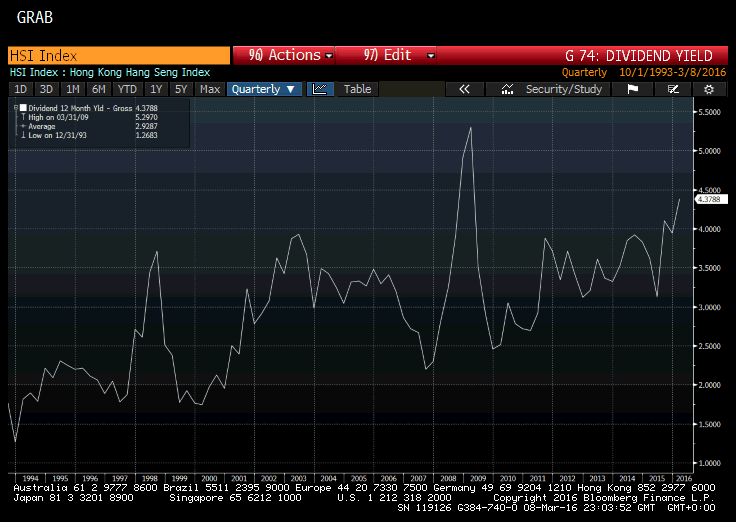Click the double left chevron collapse icon
The width and height of the screenshot is (736, 522).
coord(464,89)
